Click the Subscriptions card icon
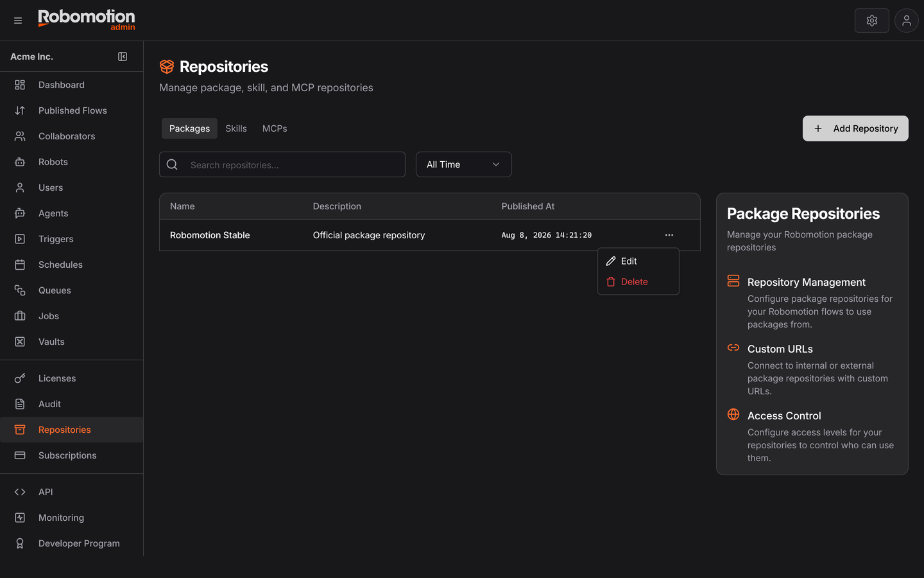924x578 pixels. tap(20, 455)
